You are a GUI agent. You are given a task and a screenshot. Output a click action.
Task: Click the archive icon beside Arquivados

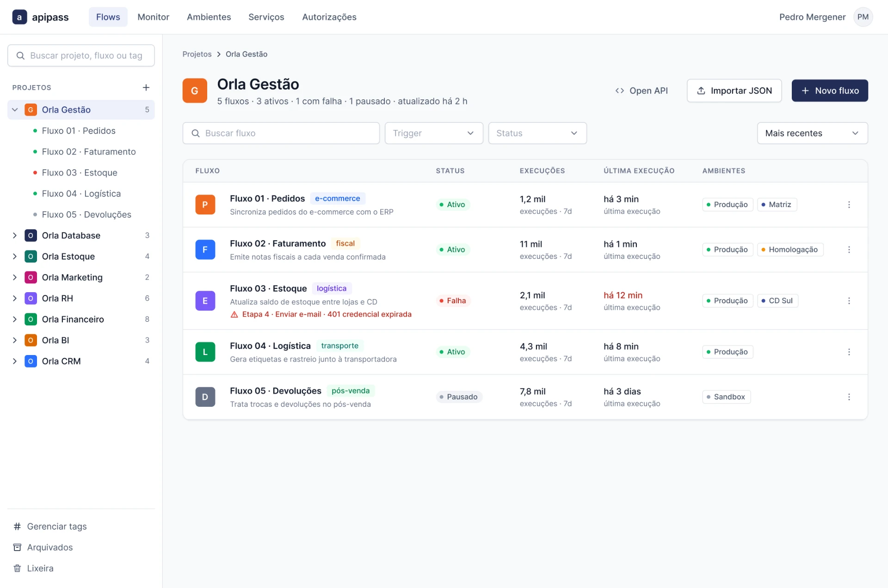17,547
